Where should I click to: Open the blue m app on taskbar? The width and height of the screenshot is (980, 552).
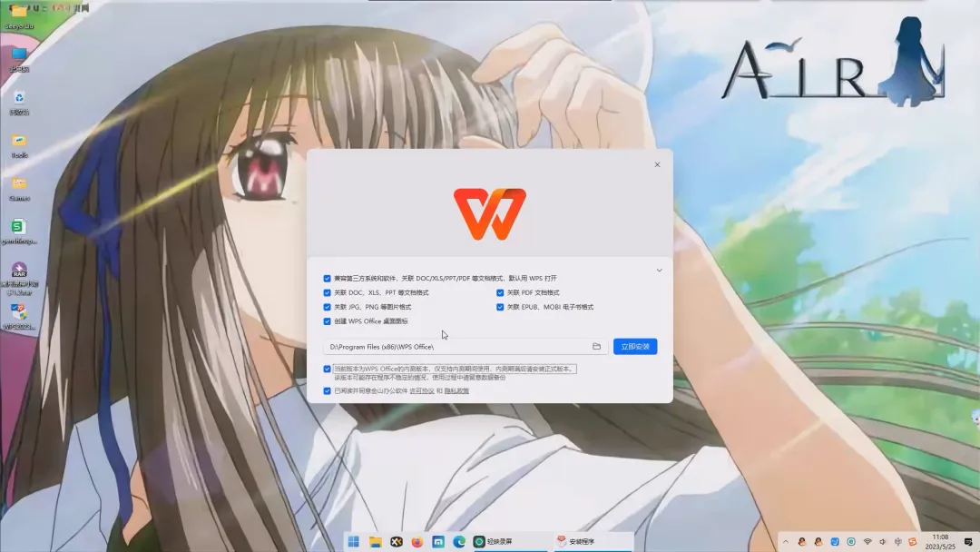pos(438,541)
